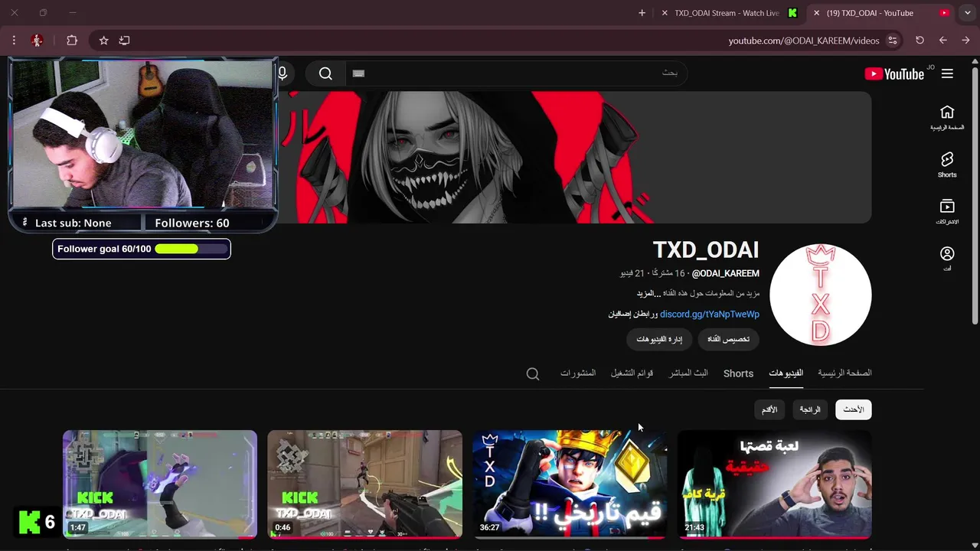The width and height of the screenshot is (980, 551).
Task: Focus the YouTube search field
Action: pyautogui.click(x=517, y=73)
